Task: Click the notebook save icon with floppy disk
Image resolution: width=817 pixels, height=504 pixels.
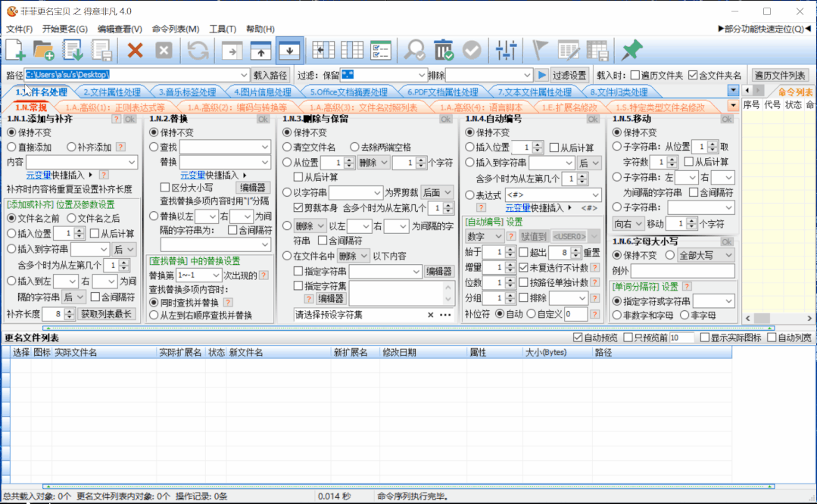Action: [101, 50]
